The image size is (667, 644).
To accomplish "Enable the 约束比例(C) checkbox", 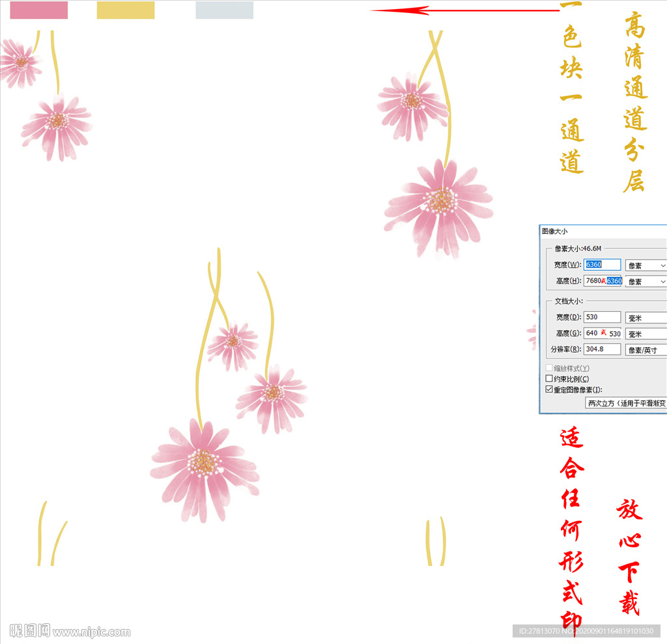I will [x=548, y=378].
